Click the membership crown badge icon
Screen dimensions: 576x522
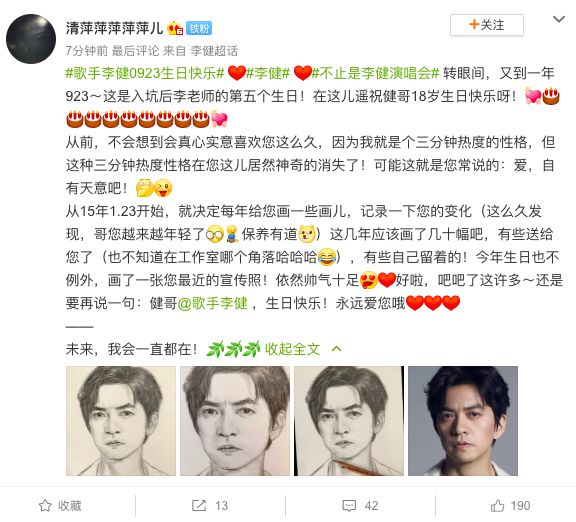(175, 28)
